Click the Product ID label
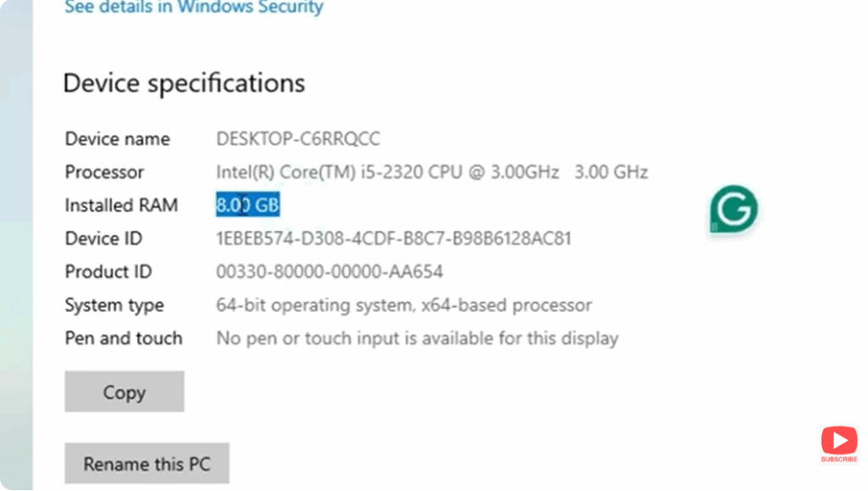 click(108, 271)
